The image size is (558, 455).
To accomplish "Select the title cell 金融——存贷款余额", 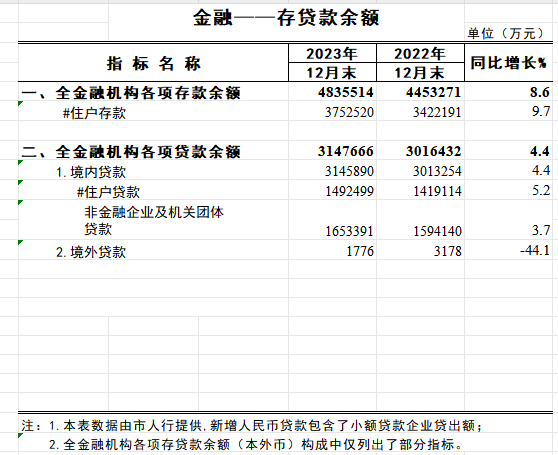I will (286, 18).
